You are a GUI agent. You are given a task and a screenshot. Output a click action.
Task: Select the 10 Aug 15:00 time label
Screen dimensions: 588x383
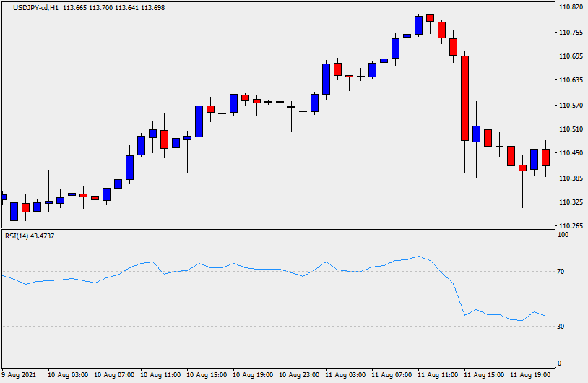pos(207,375)
